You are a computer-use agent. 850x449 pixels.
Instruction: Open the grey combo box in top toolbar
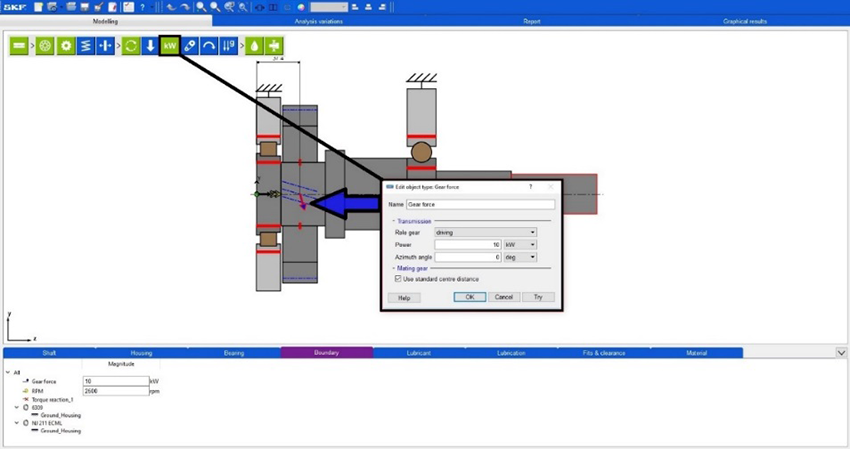329,7
